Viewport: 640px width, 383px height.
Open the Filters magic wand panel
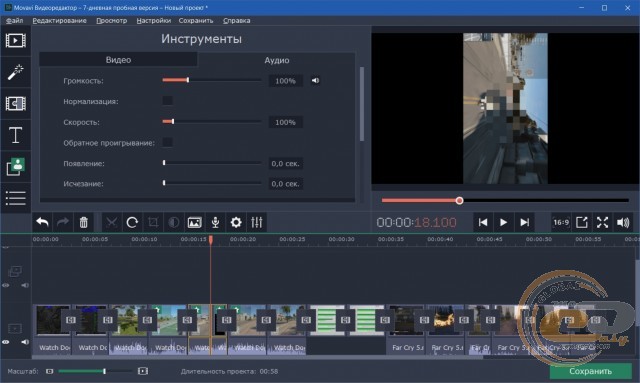16,72
